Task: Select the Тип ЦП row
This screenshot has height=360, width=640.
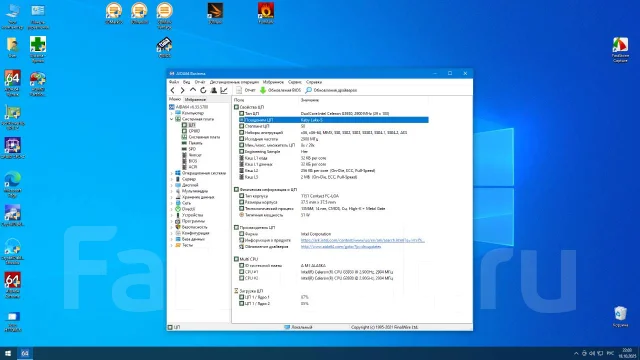Action: (334, 113)
